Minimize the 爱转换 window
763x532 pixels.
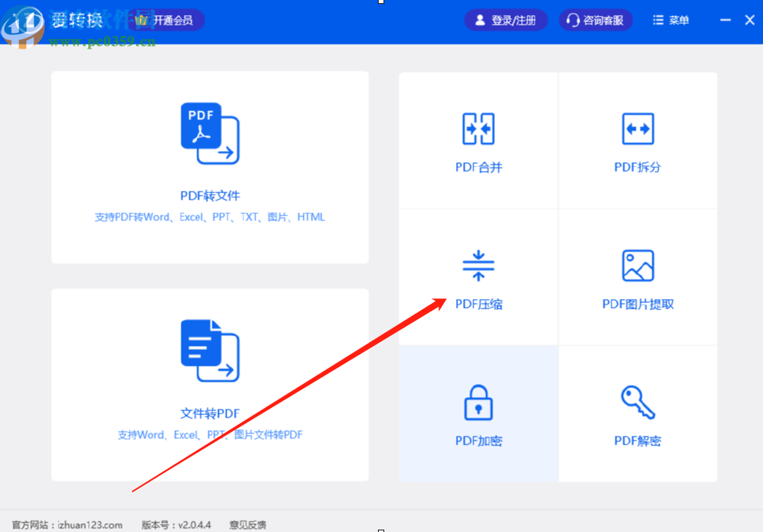[x=726, y=21]
